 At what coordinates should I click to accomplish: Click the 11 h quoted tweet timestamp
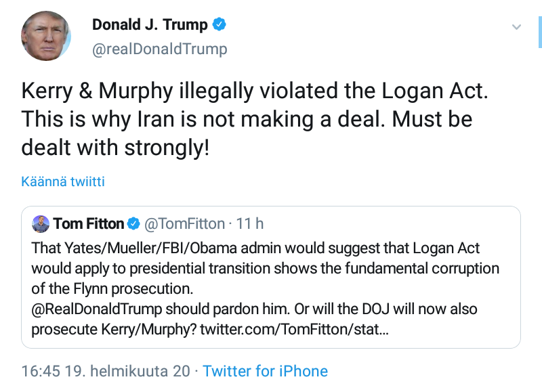point(251,223)
